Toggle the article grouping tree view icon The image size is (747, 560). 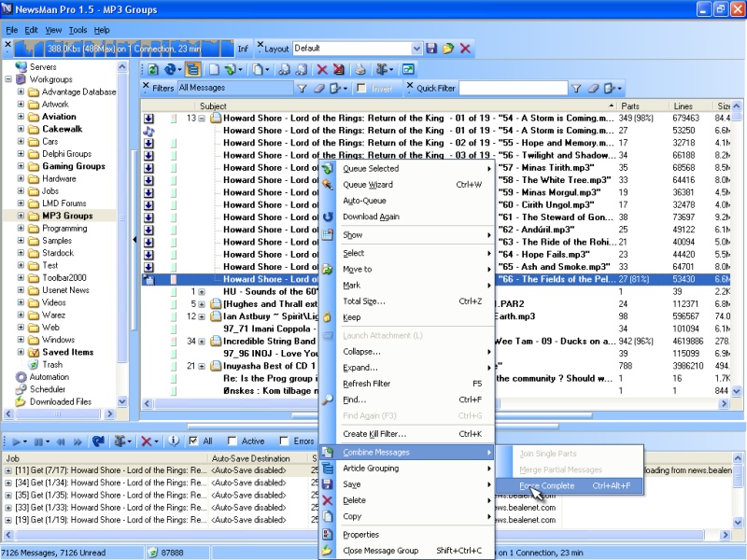point(192,69)
